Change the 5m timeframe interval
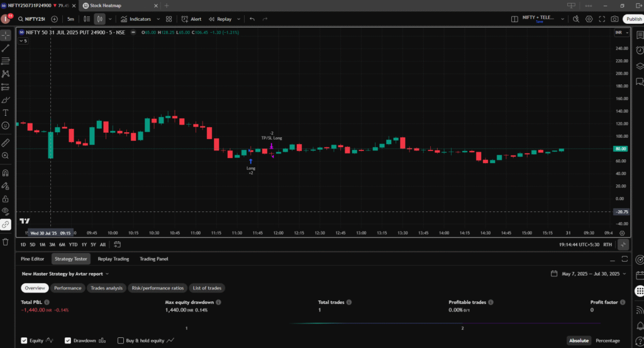 click(70, 19)
